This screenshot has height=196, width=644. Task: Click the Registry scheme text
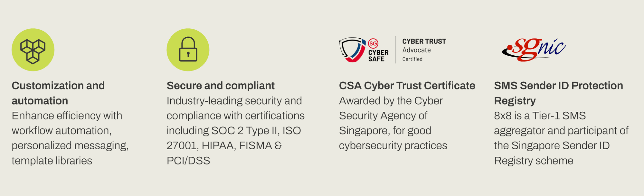534,161
